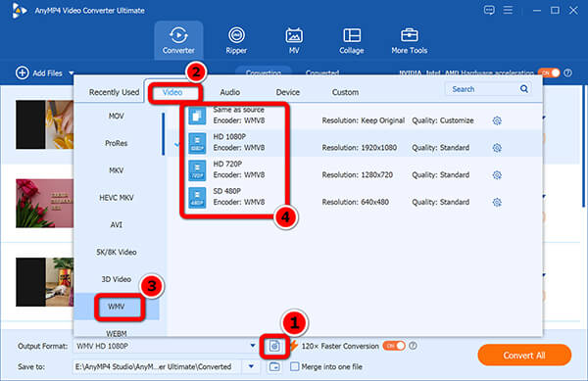Click the file list right scrollbar

[584, 146]
